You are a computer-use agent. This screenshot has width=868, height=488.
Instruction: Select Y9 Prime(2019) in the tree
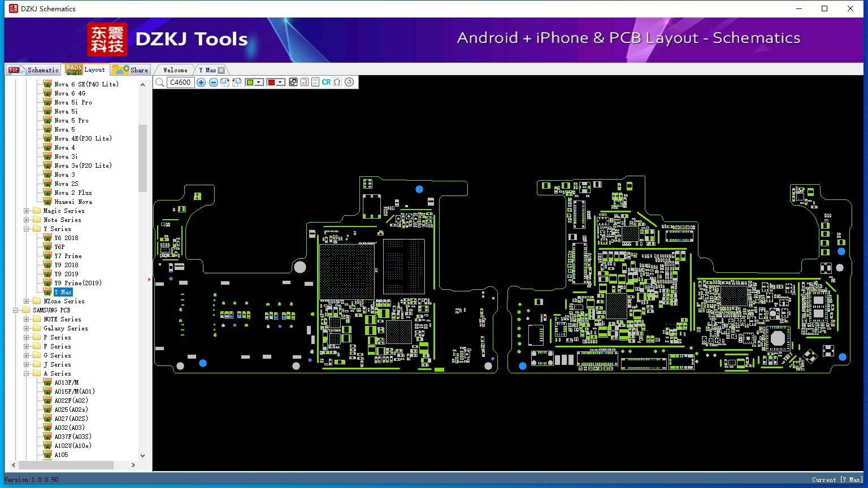pyautogui.click(x=78, y=283)
